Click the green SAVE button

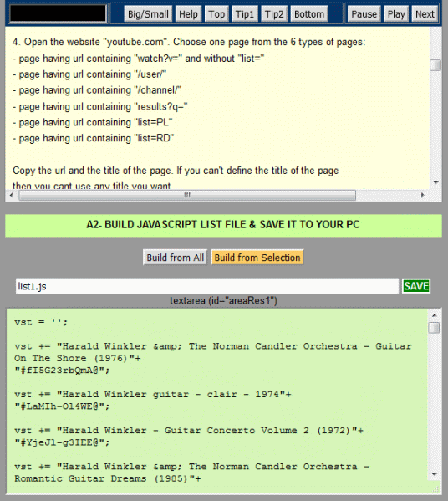pyautogui.click(x=416, y=286)
